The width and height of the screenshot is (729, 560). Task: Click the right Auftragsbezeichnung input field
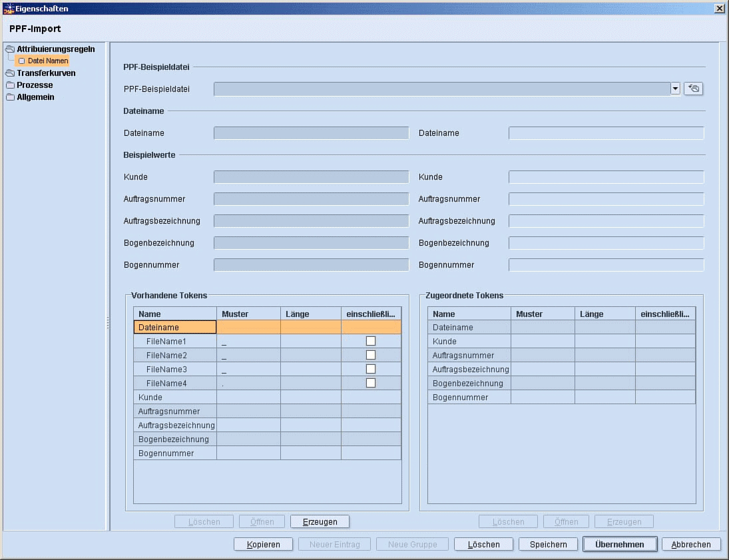(607, 221)
